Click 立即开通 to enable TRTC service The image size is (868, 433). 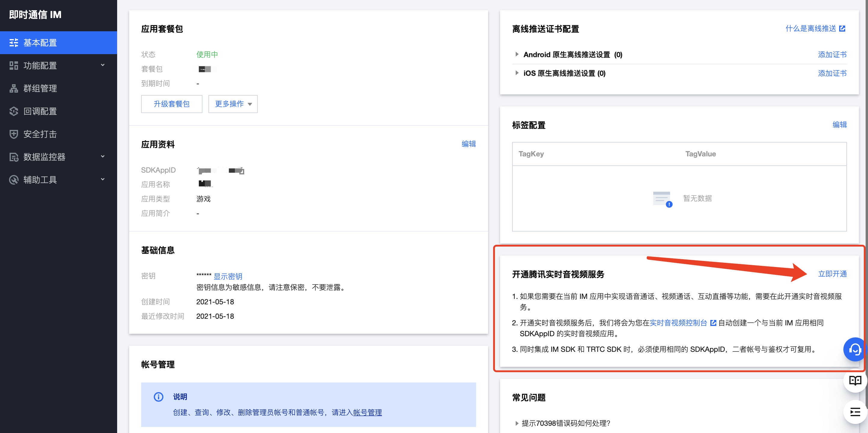[832, 274]
